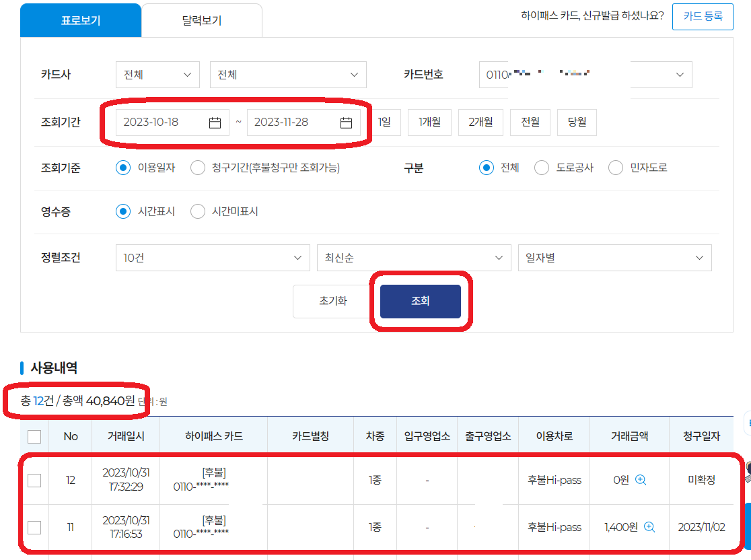Open the start date calendar picker
This screenshot has height=560, width=751.
213,122
